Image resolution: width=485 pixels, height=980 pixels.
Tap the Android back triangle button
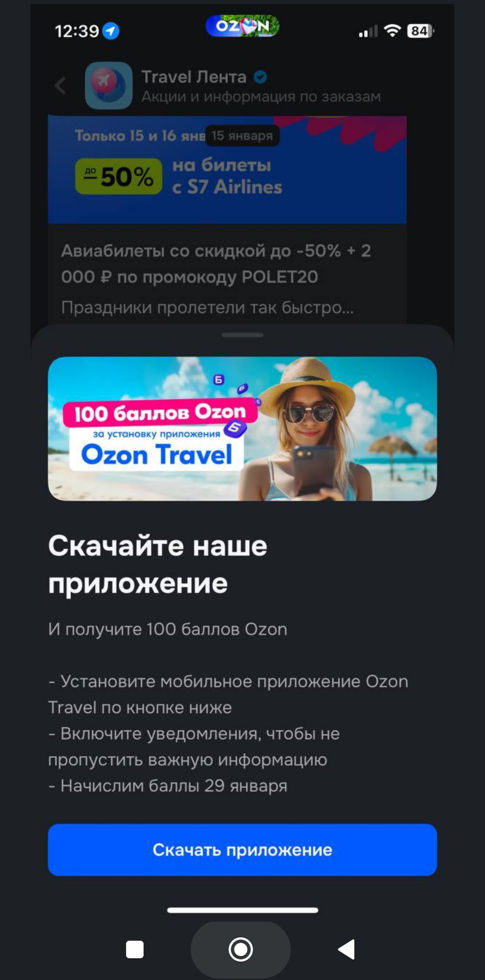(x=346, y=949)
